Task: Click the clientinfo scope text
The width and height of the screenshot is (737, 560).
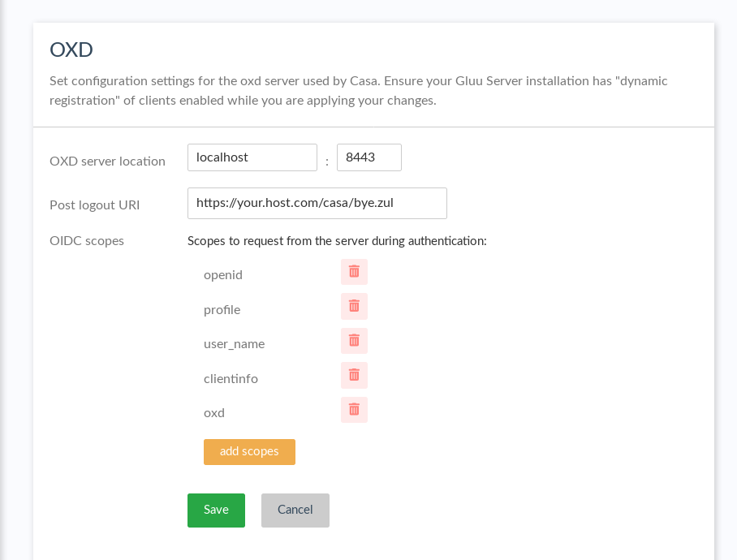Action: pyautogui.click(x=231, y=379)
